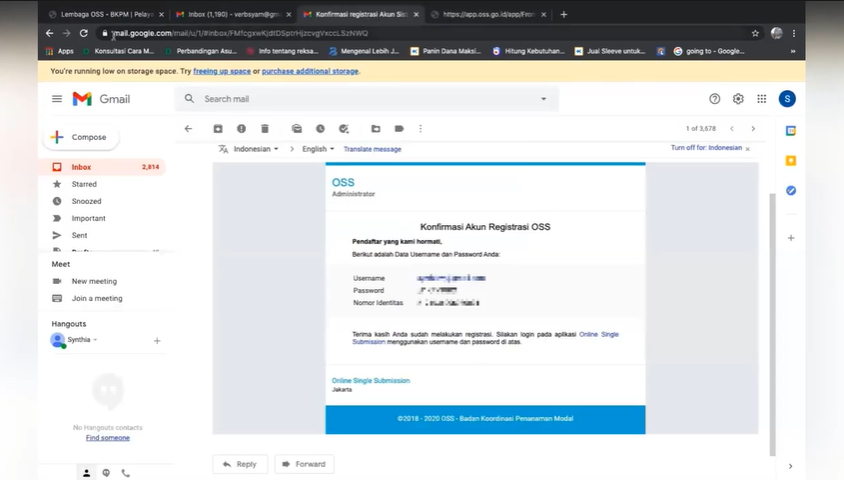Click the purchase additional storage link
844x480 pixels.
pos(310,71)
